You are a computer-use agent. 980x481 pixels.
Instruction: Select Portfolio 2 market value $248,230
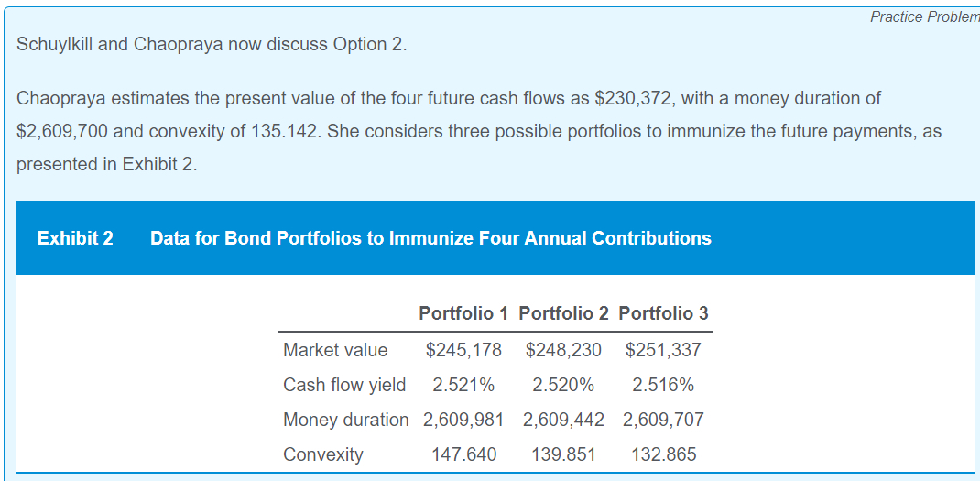pyautogui.click(x=563, y=350)
